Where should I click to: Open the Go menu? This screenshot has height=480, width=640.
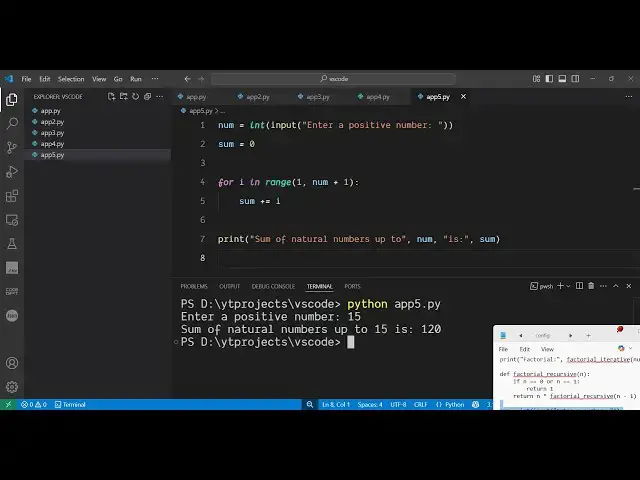(118, 79)
